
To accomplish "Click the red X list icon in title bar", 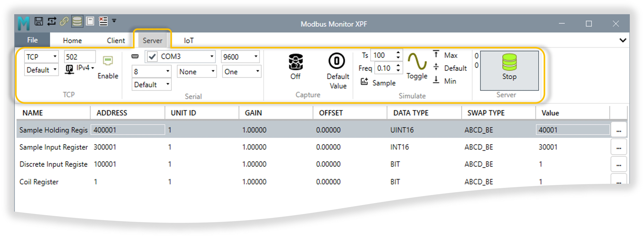I will (x=103, y=21).
